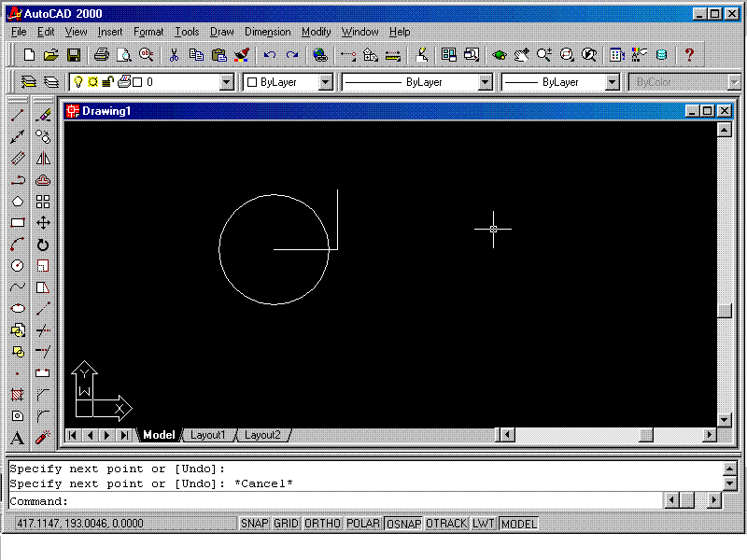
Task: Select the Hatch tool
Action: 18,395
